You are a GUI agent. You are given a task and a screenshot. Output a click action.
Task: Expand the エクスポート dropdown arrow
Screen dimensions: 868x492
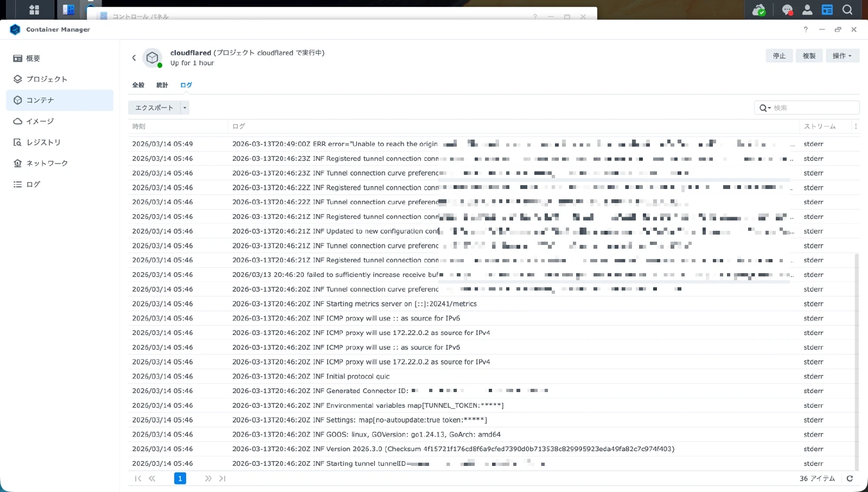[185, 108]
